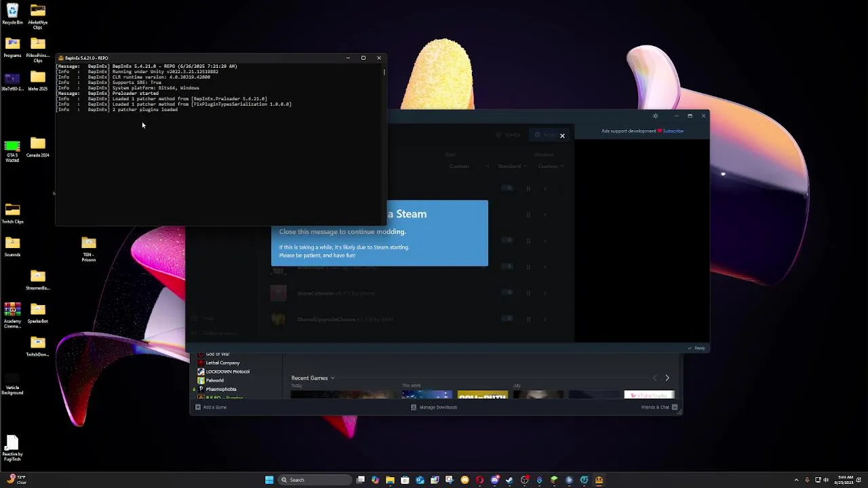
Task: Click drag handle on SharedUpgradeChance row
Action: (528, 319)
